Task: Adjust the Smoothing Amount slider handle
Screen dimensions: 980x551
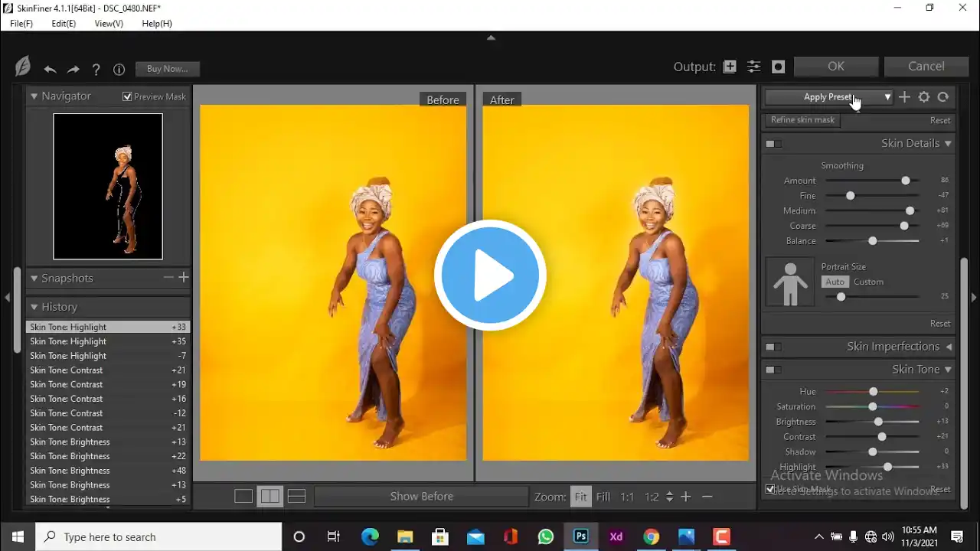Action: pos(906,181)
